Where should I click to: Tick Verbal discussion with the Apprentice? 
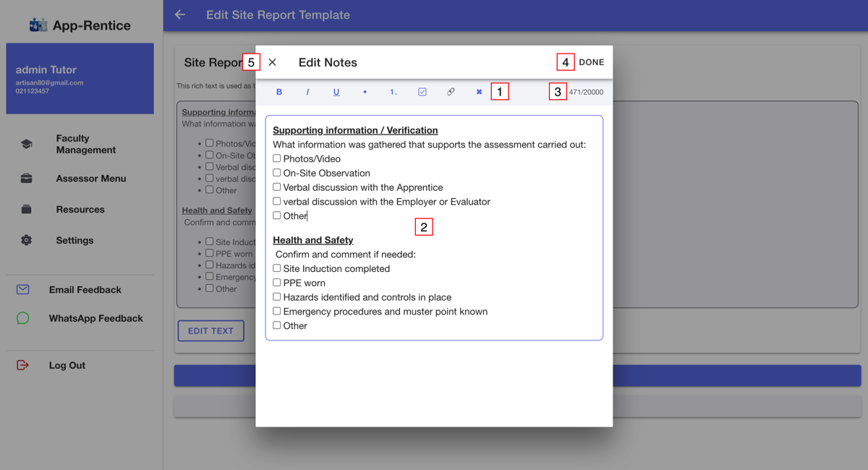click(x=276, y=187)
